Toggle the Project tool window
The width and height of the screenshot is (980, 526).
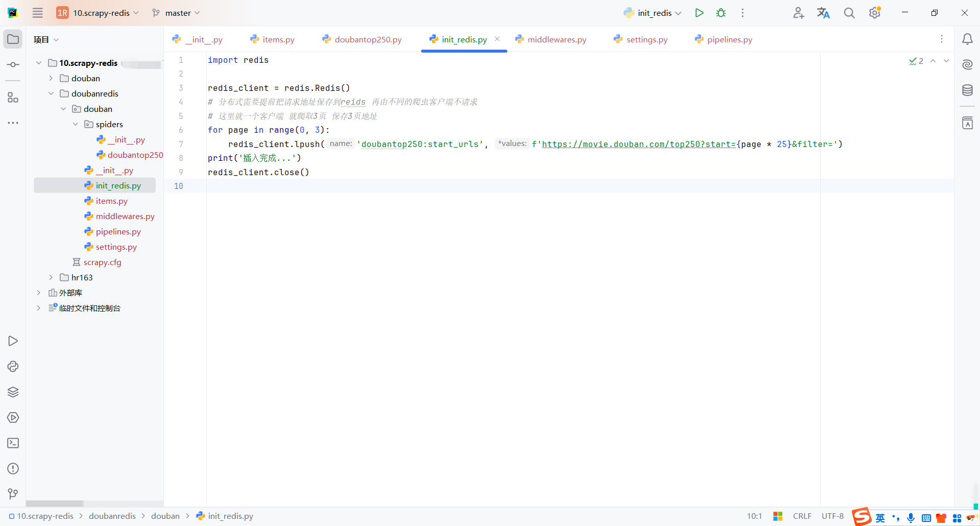tap(13, 39)
